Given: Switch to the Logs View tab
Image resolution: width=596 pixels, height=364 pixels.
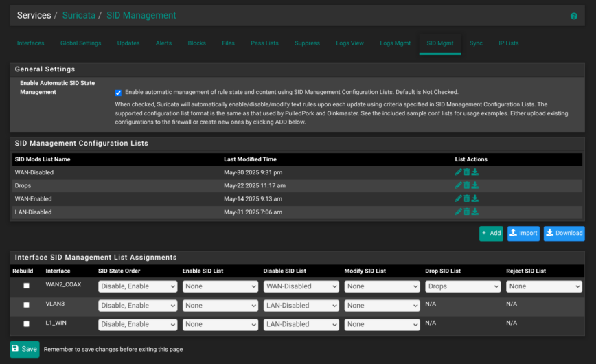Looking at the screenshot, I should [x=349, y=43].
